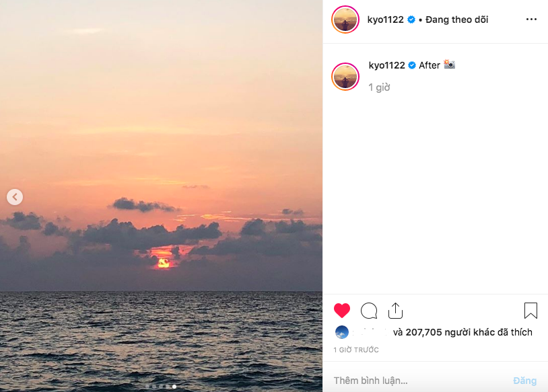Click the liker's small avatar thumbnail

[342, 332]
